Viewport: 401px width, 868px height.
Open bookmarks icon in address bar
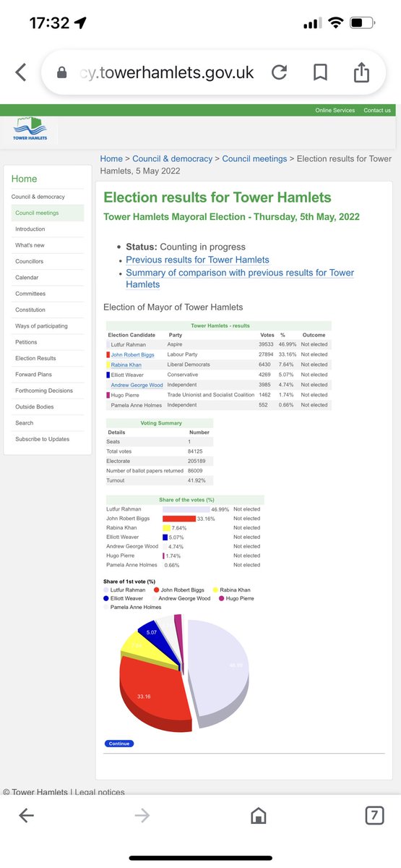pyautogui.click(x=320, y=72)
